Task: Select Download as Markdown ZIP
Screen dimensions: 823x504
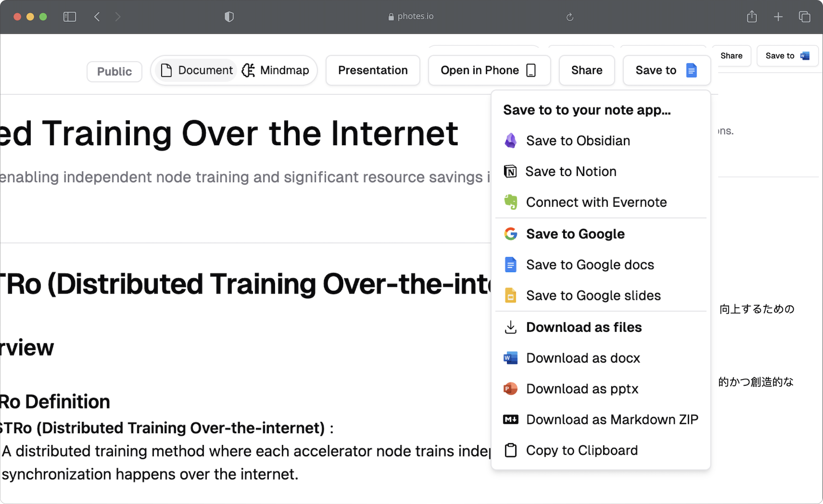Action: point(611,420)
